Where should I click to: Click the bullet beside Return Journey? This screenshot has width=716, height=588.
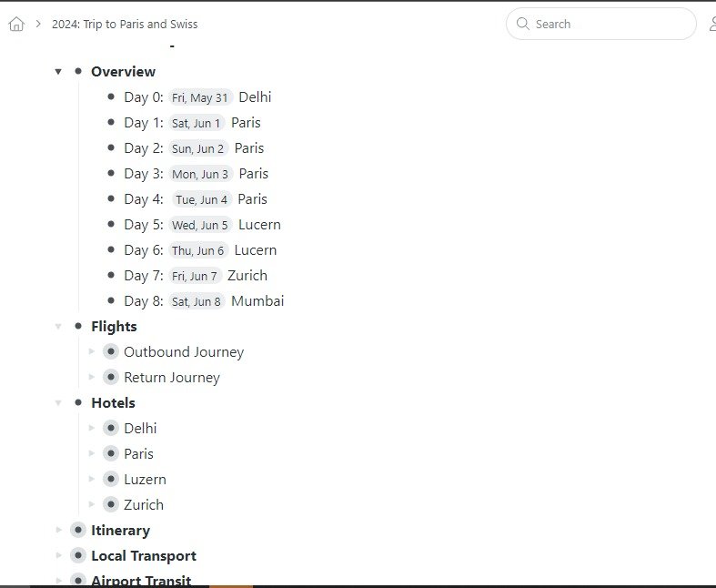111,377
